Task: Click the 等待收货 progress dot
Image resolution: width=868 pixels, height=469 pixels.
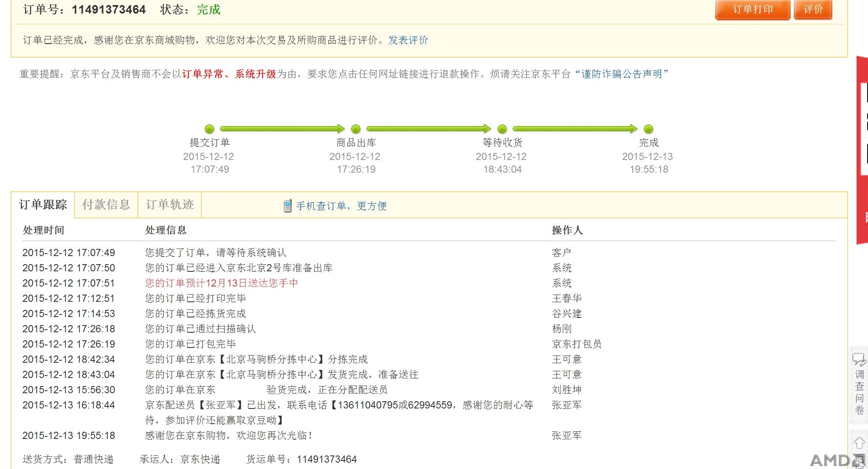Action: tap(502, 129)
